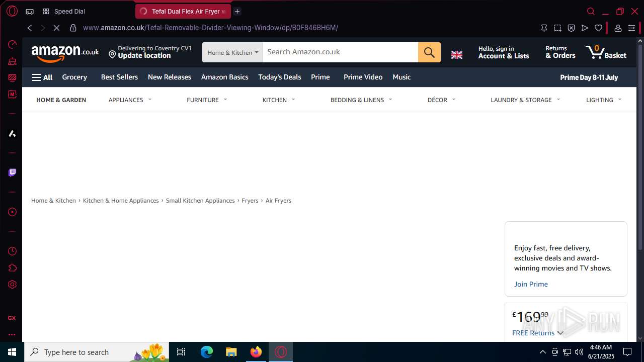Open New Releases
This screenshot has height=362, width=644.
[x=170, y=77]
